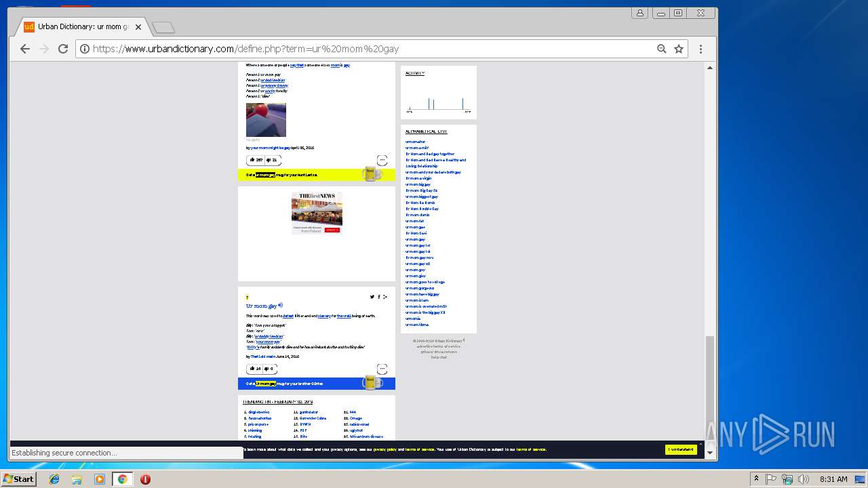
Task: Click the 8:31 AM clock
Action: coord(833,479)
